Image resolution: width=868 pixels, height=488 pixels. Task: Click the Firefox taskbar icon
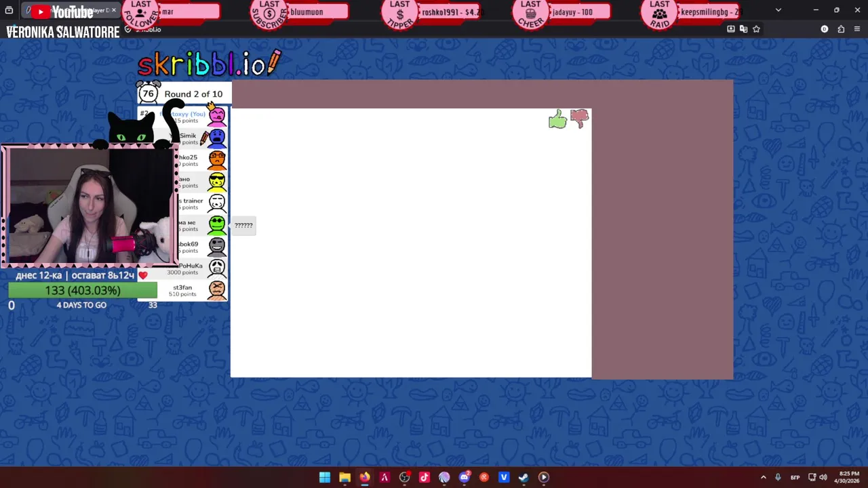pyautogui.click(x=365, y=477)
